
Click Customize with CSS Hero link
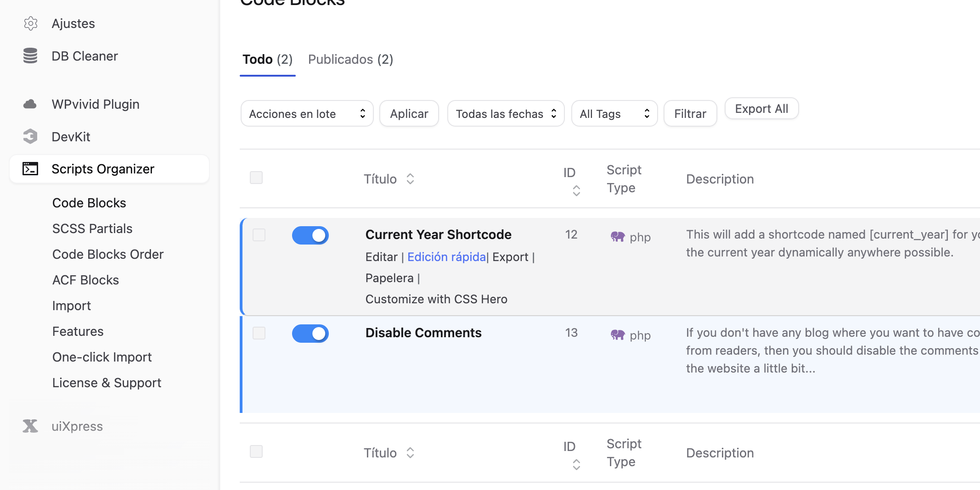[x=436, y=299]
